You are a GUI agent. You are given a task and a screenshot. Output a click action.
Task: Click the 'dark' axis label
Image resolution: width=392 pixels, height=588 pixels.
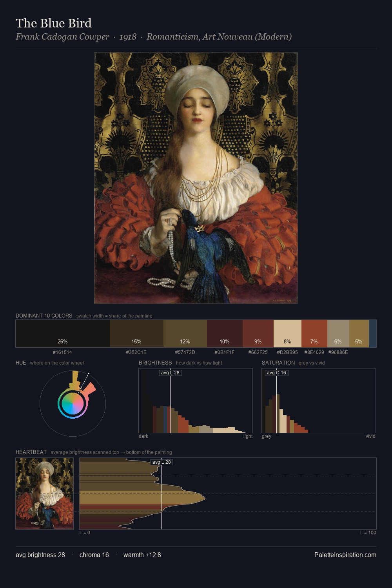click(x=143, y=436)
